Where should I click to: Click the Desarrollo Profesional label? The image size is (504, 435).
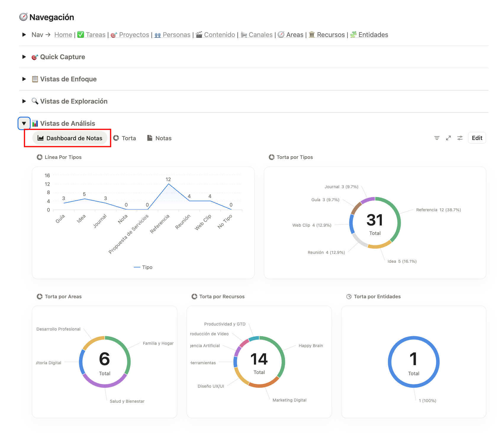tap(58, 329)
